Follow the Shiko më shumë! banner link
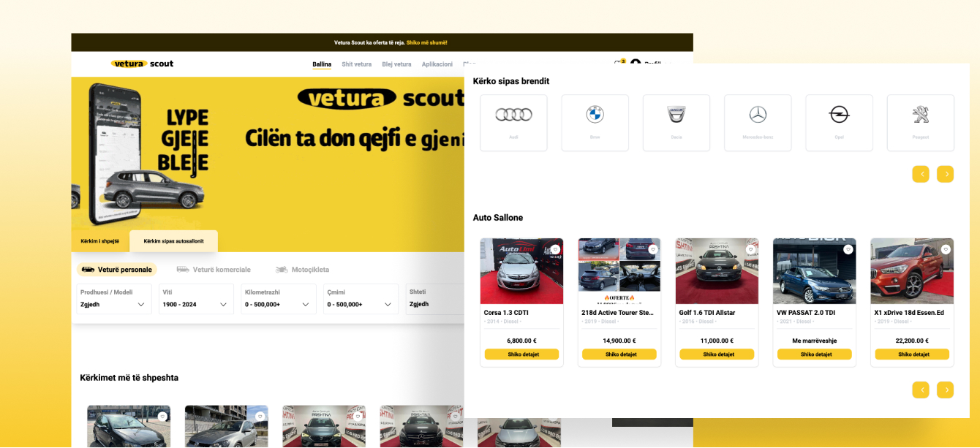This screenshot has height=448, width=980. [426, 42]
